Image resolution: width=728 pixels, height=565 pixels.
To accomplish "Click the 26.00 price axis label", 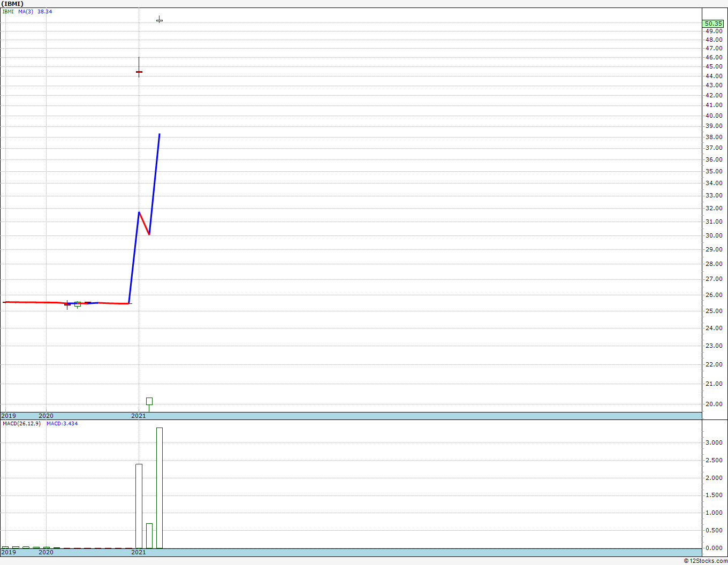I will click(x=714, y=295).
